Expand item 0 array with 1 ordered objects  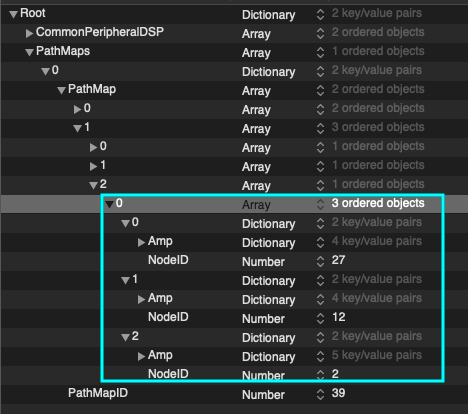[93, 147]
